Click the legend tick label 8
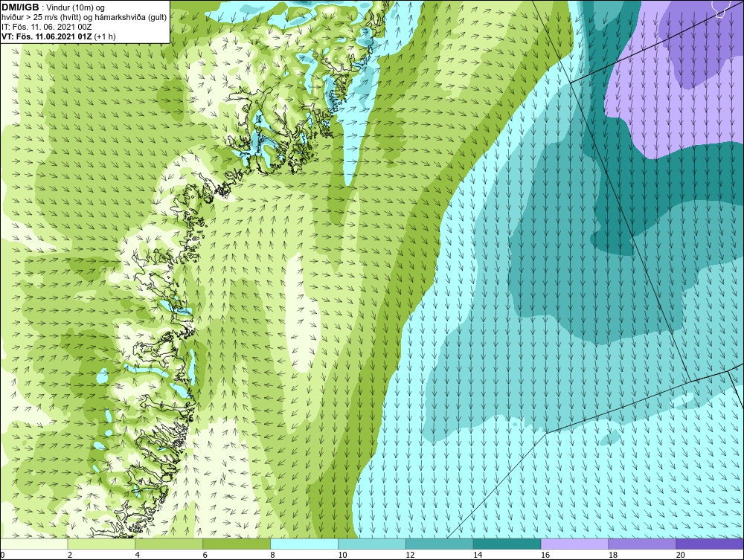Image resolution: width=744 pixels, height=560 pixels. [272, 555]
